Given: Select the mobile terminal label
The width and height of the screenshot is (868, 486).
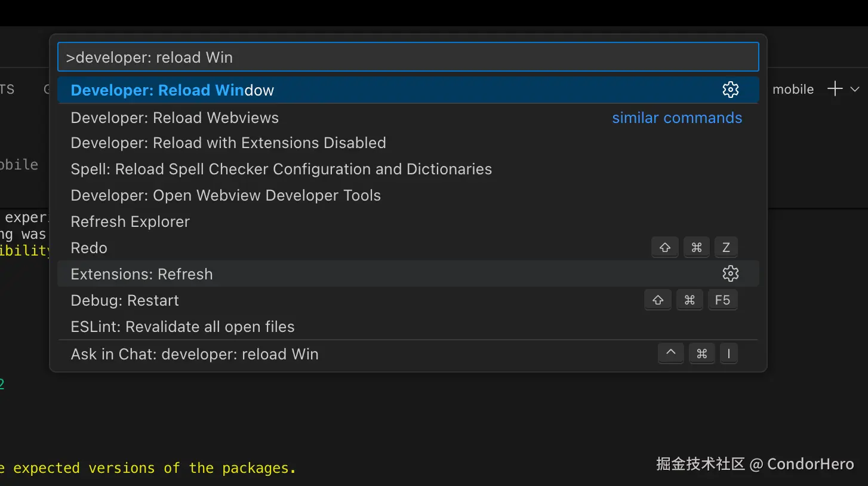Looking at the screenshot, I should (x=793, y=90).
